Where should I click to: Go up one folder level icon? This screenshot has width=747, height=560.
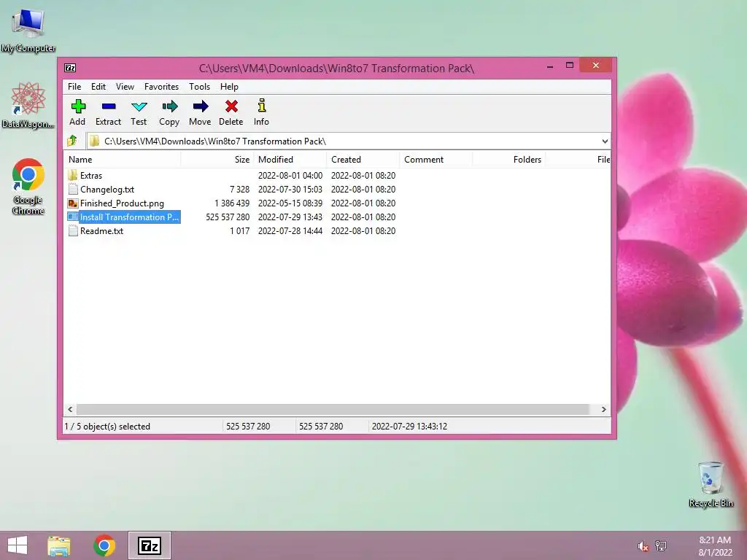click(x=72, y=141)
